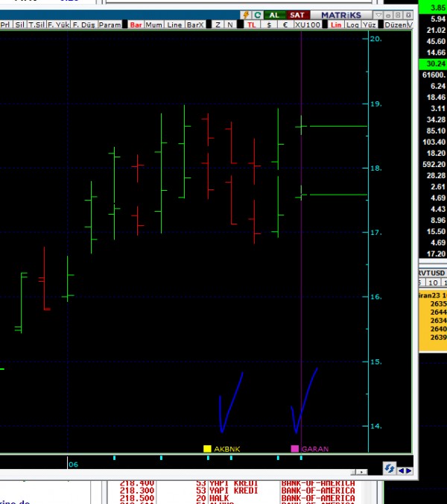Switch to Log scale
The width and height of the screenshot is (447, 504).
(x=352, y=25)
